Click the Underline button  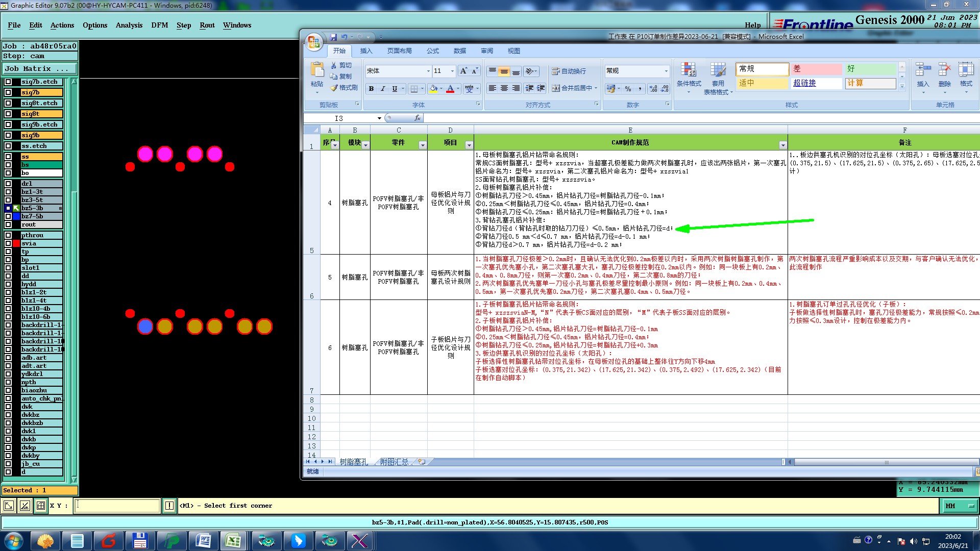point(395,89)
